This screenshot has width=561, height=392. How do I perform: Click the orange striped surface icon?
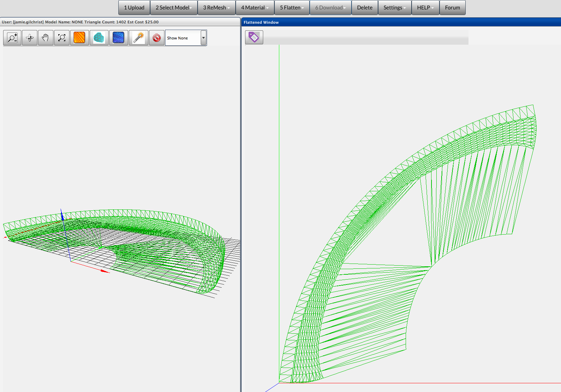[x=79, y=38]
